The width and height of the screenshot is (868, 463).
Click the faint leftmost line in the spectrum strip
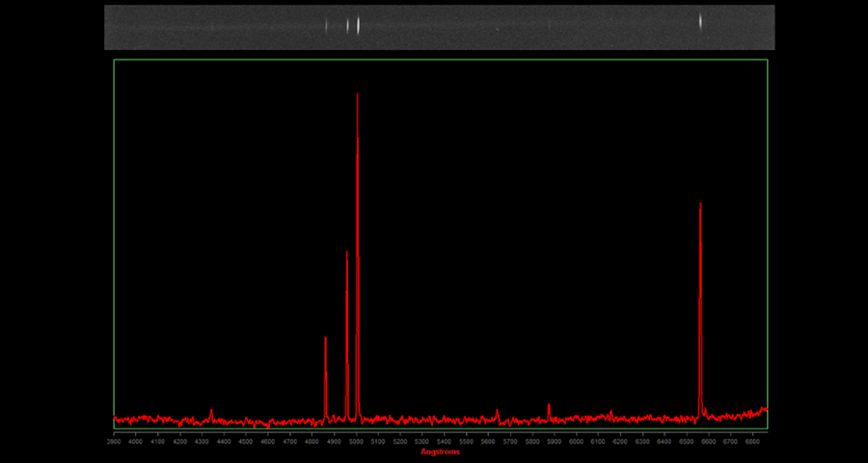(212, 27)
